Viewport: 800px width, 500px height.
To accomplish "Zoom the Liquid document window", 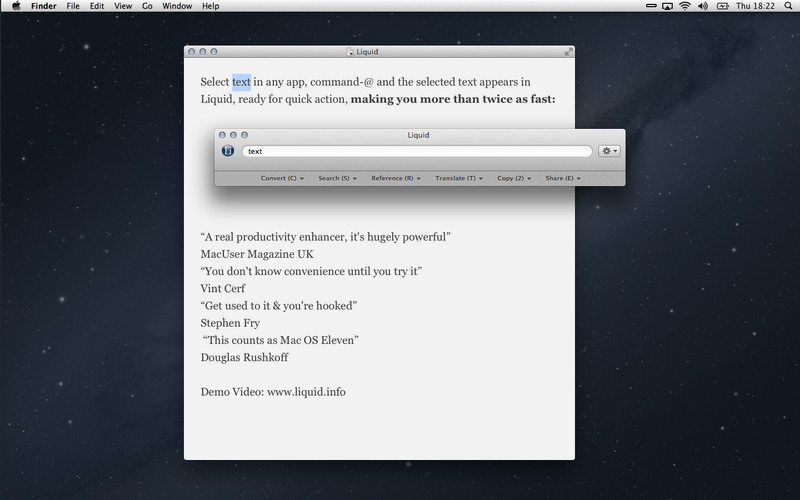I will tap(214, 52).
